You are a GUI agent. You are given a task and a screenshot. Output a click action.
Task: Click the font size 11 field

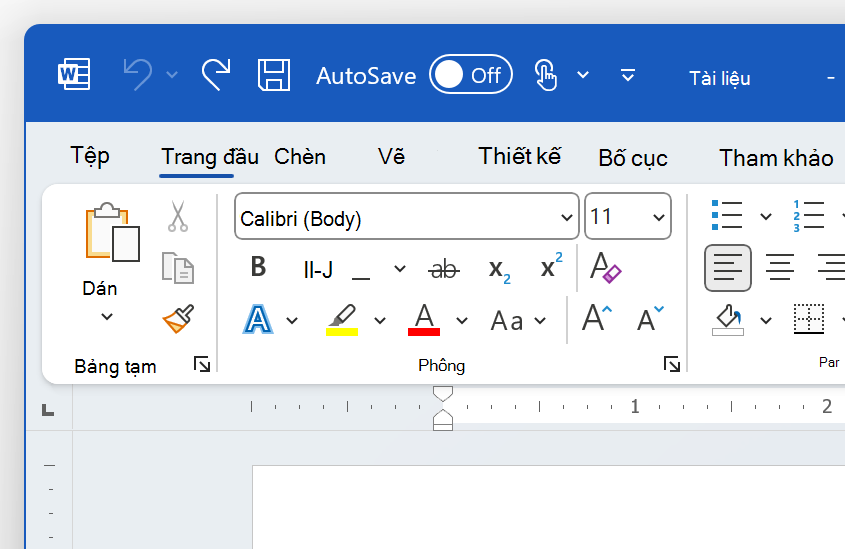click(628, 217)
